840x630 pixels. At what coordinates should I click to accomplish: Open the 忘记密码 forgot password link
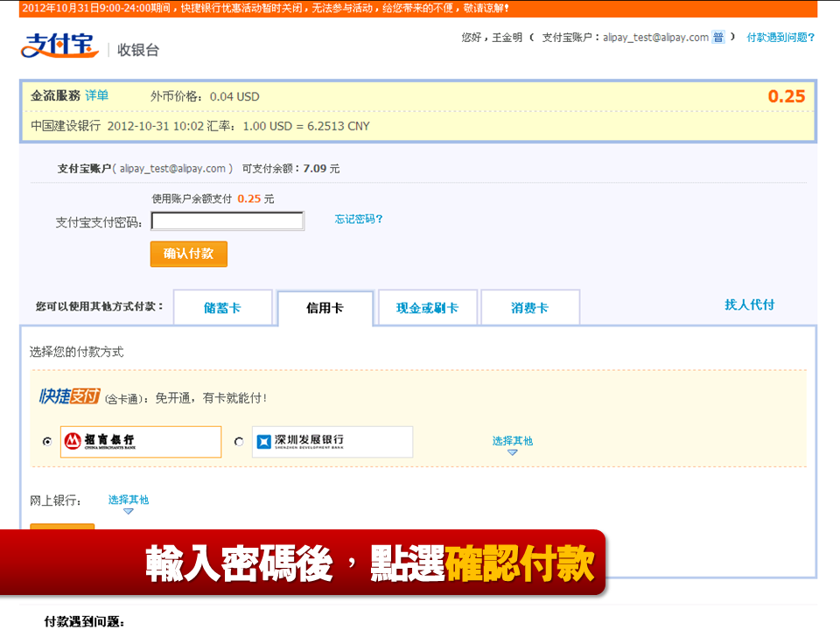click(x=356, y=219)
